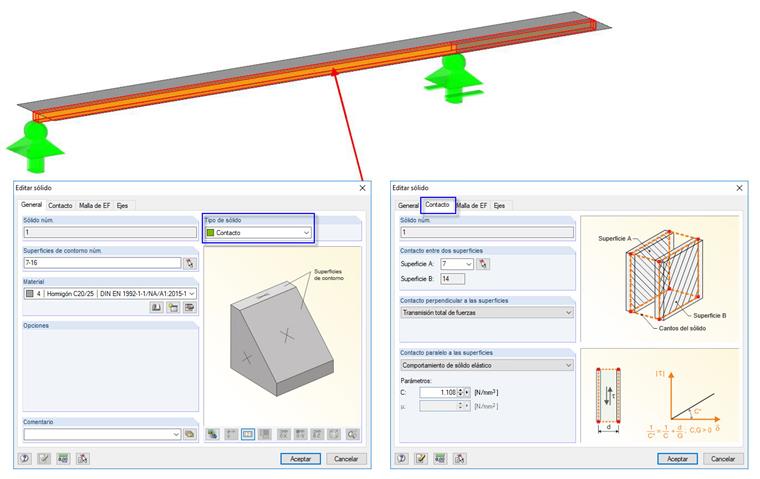
Task: Click left green support symbol in model view
Action: pyautogui.click(x=34, y=147)
